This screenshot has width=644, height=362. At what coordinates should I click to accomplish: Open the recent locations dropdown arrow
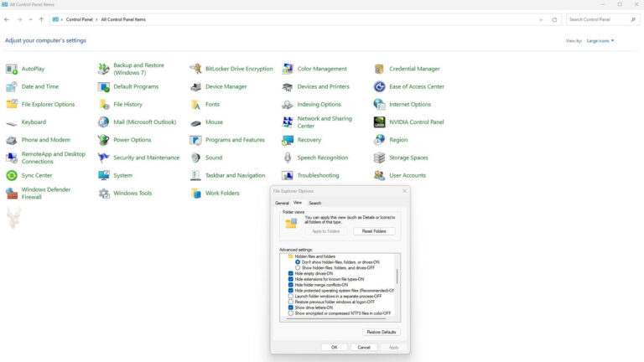click(x=30, y=20)
